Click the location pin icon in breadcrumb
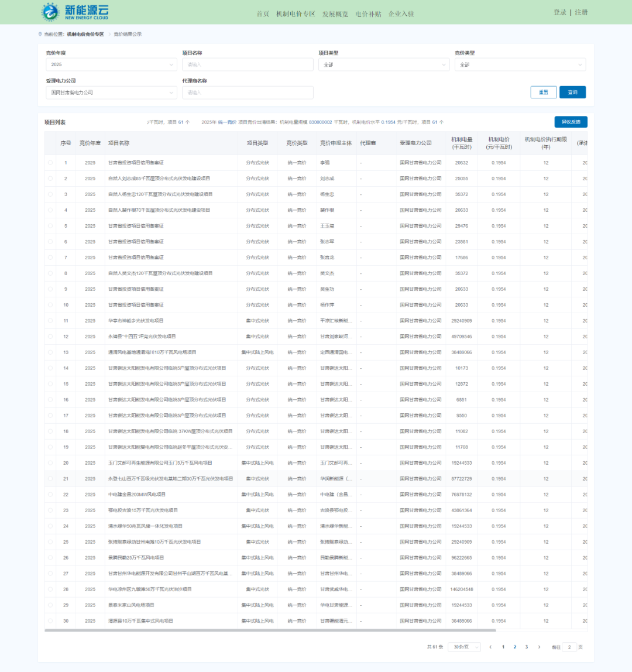The width and height of the screenshot is (632, 672). pos(40,35)
